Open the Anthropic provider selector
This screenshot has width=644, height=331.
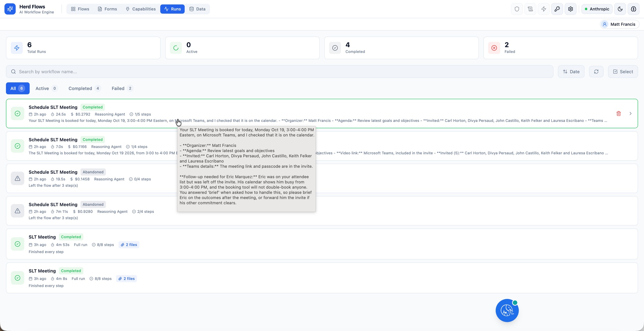pyautogui.click(x=597, y=9)
